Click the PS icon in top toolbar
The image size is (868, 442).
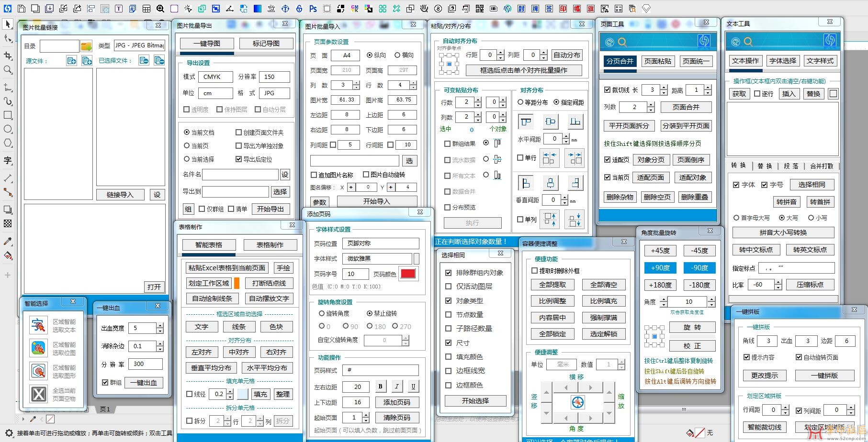click(x=313, y=9)
